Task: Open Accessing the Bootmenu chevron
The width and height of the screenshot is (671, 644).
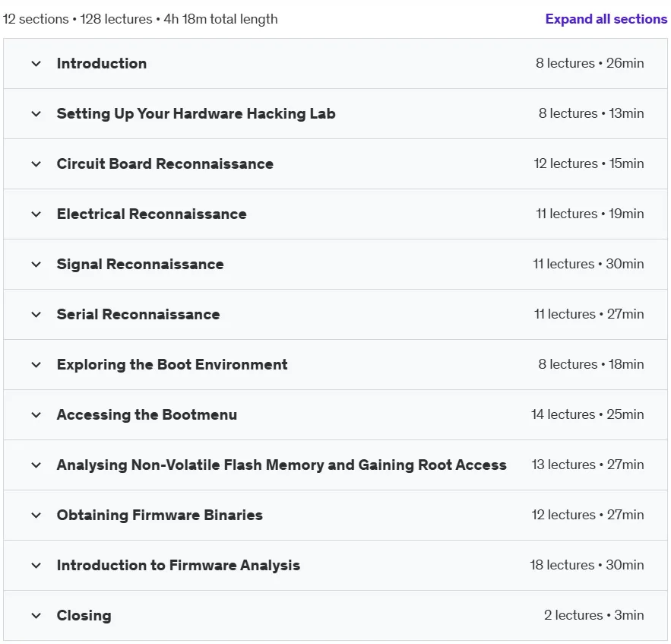Action: point(36,415)
